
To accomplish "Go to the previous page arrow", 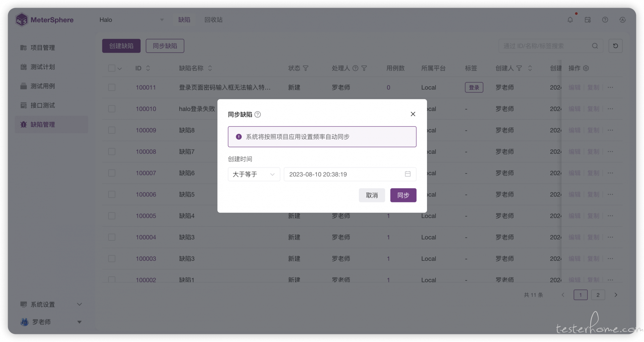I will (563, 295).
